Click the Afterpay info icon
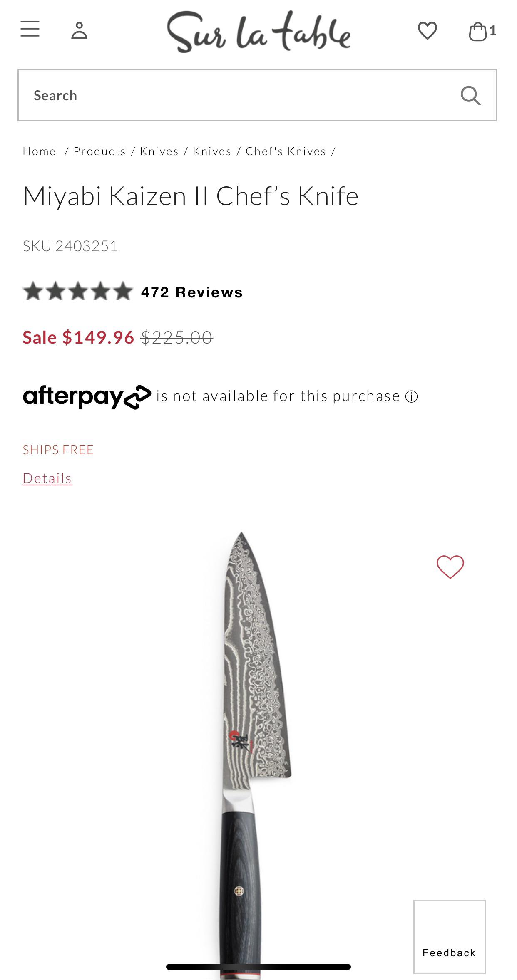 coord(411,397)
